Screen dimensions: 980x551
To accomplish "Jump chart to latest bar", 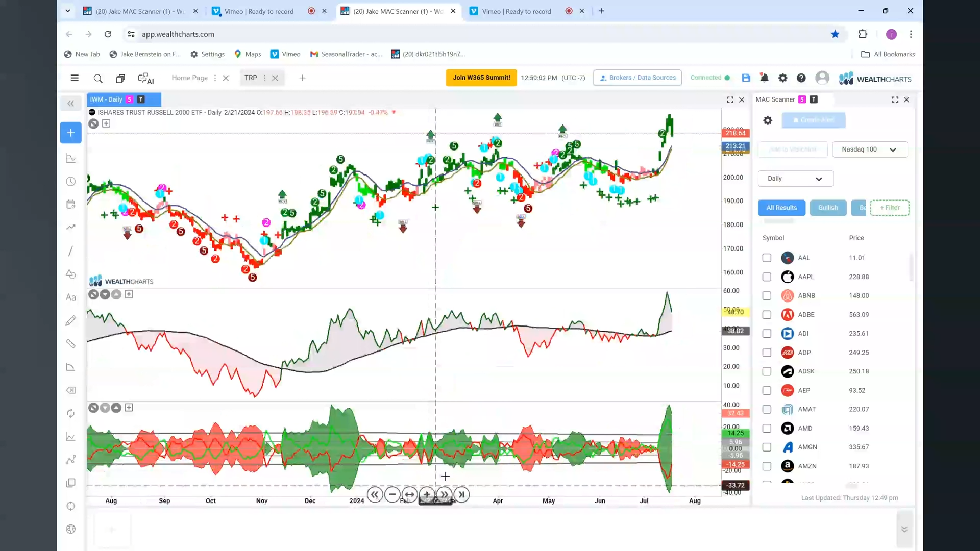I will pos(461,495).
